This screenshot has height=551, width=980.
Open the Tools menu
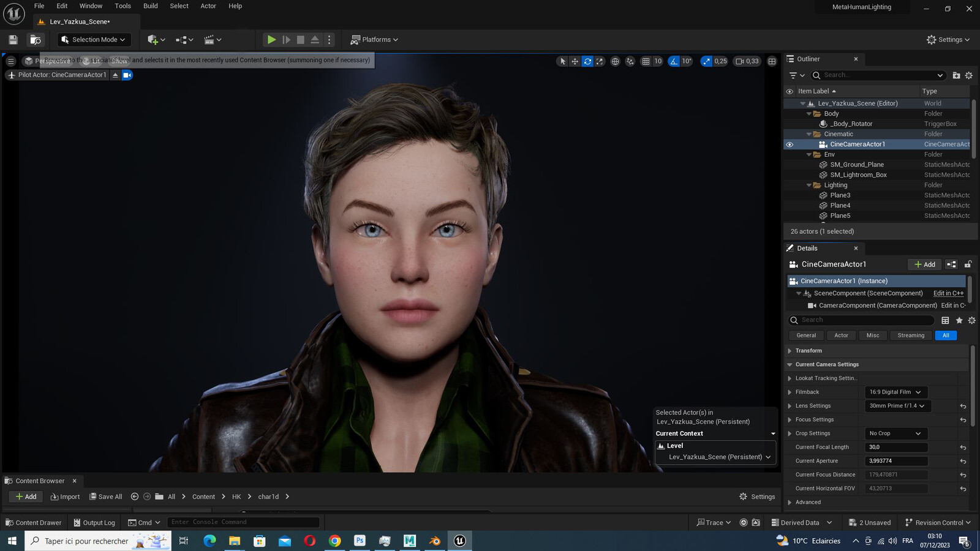(123, 6)
